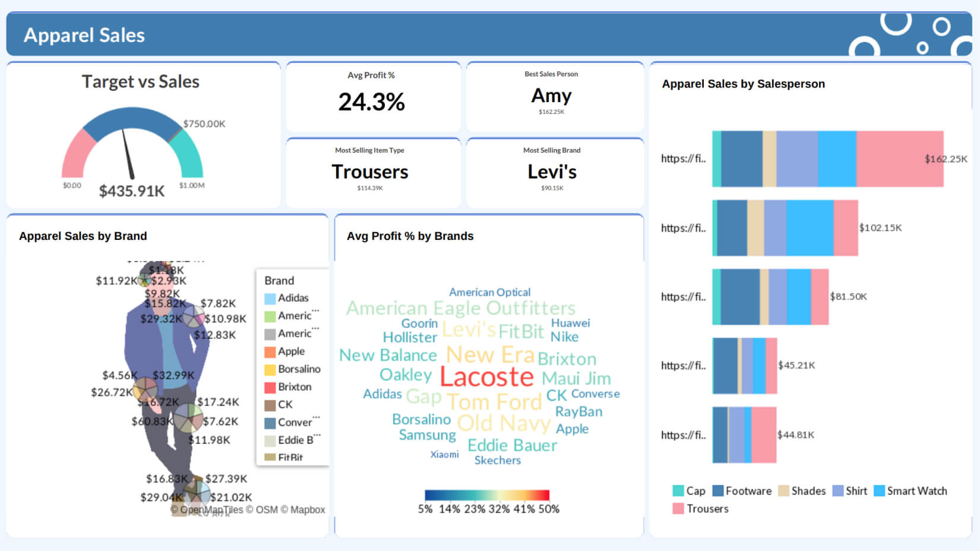The width and height of the screenshot is (980, 551).
Task: Click Skechers in the word cloud
Action: coord(497,460)
